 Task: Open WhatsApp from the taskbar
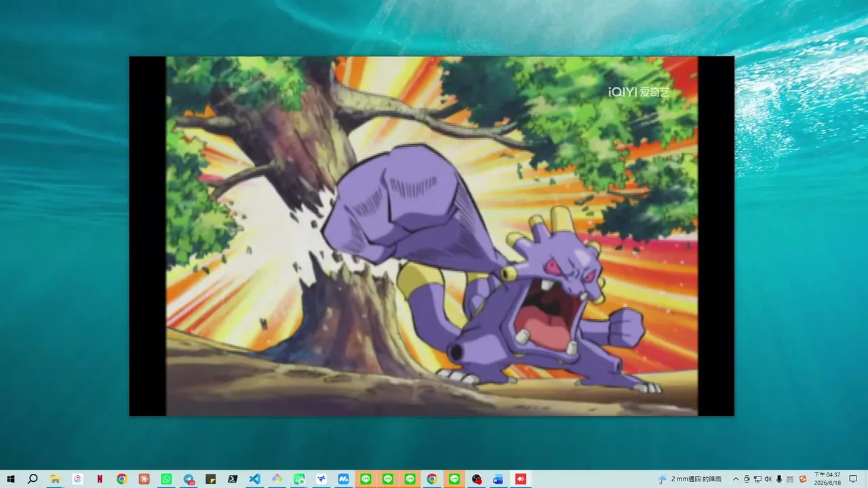coord(166,479)
